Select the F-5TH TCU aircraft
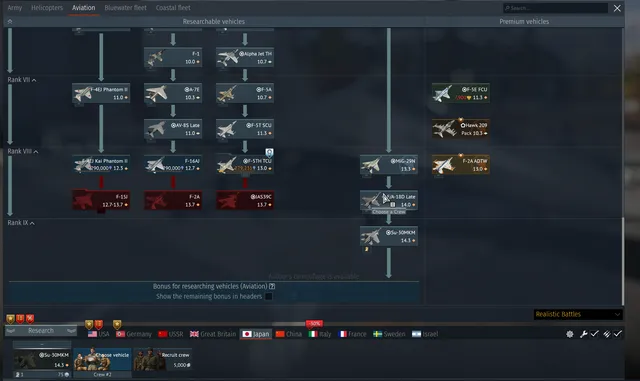Viewport: 640px width, 381px height. tap(245, 165)
